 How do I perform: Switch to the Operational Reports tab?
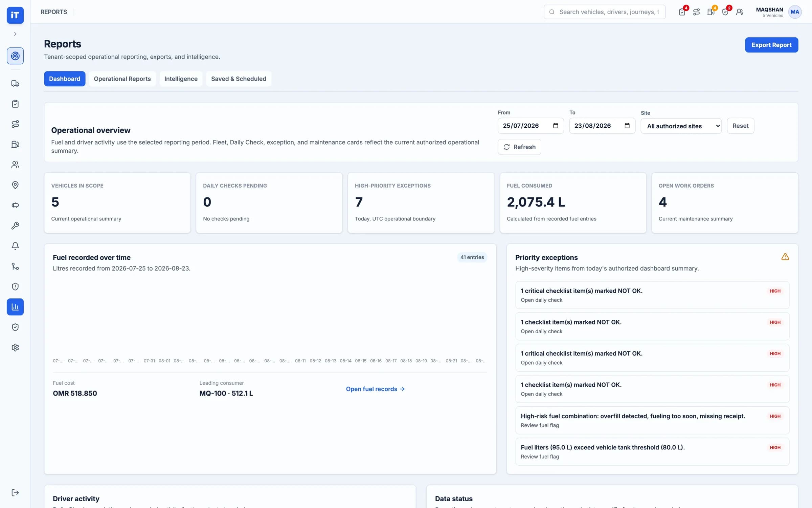coord(122,79)
